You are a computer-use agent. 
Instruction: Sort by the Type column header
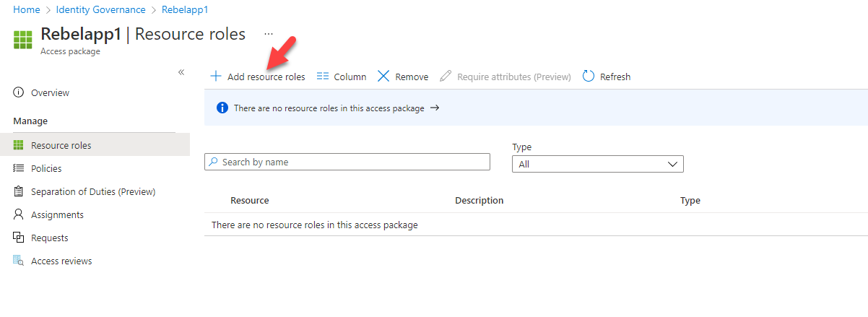(690, 201)
